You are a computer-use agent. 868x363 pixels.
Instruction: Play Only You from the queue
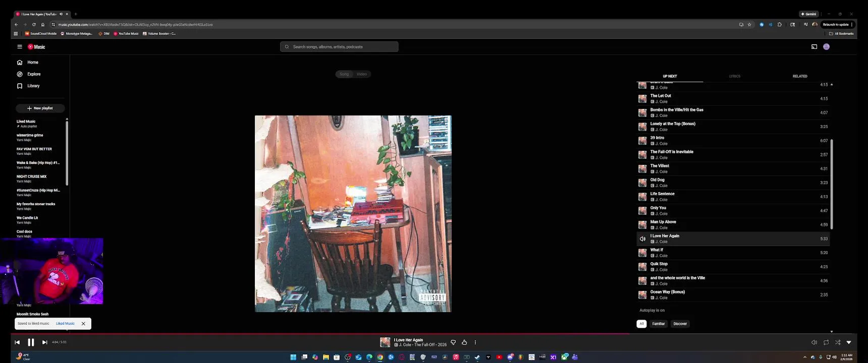pyautogui.click(x=733, y=211)
